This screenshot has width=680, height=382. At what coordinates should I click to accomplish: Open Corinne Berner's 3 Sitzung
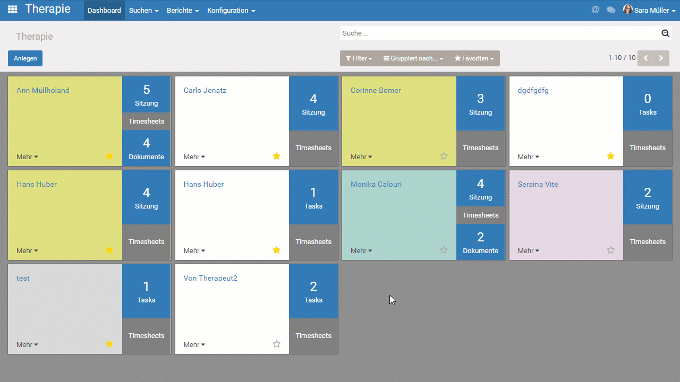click(x=480, y=104)
